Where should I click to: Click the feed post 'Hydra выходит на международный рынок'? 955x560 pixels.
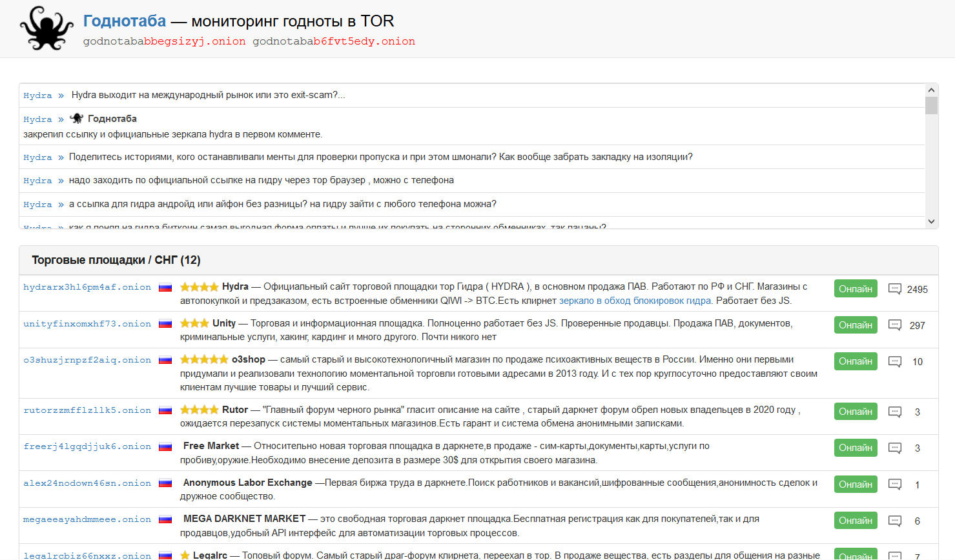click(x=208, y=95)
